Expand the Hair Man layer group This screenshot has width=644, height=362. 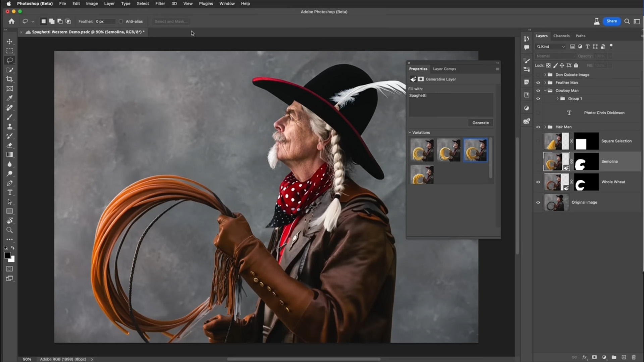click(545, 127)
